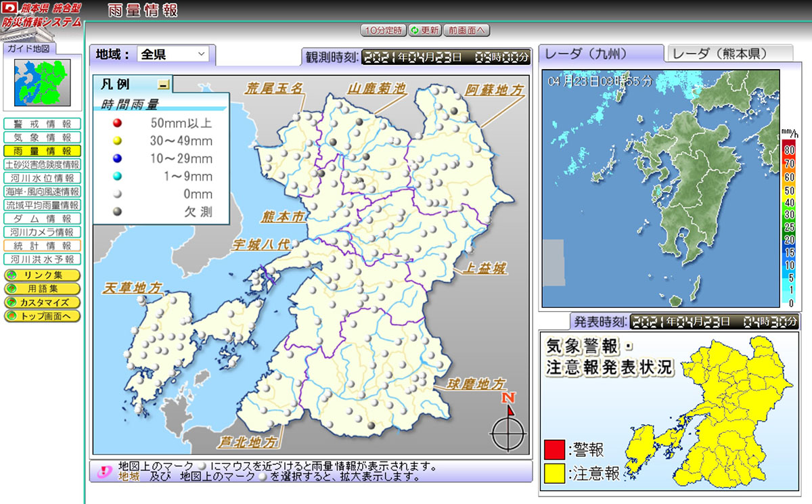Open リンク集 links collection
The height and width of the screenshot is (504, 812).
click(x=42, y=275)
